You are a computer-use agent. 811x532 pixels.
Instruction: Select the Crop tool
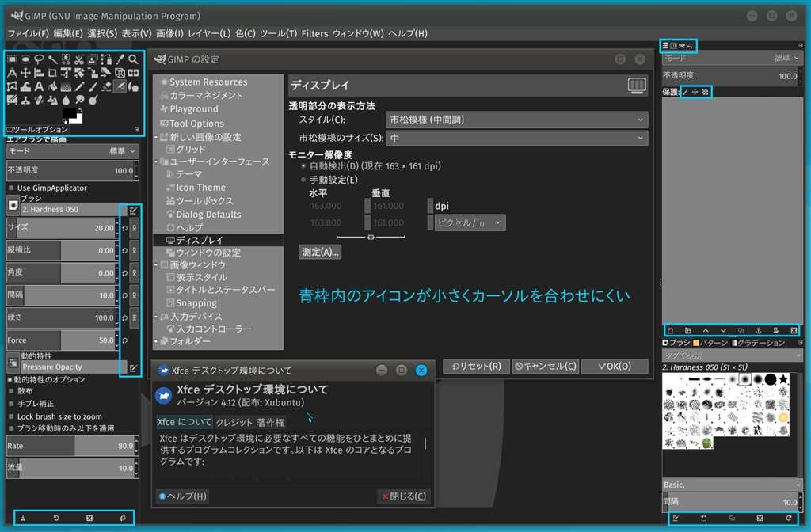[52, 73]
